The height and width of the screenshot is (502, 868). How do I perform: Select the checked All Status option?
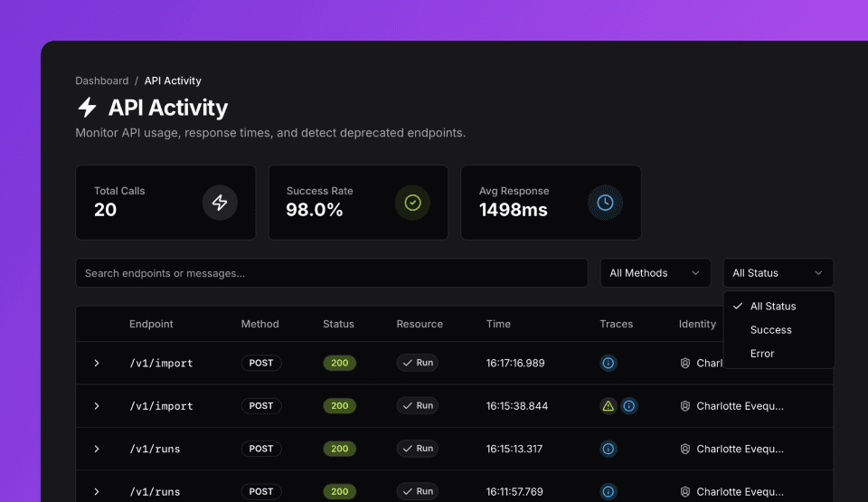coord(773,307)
